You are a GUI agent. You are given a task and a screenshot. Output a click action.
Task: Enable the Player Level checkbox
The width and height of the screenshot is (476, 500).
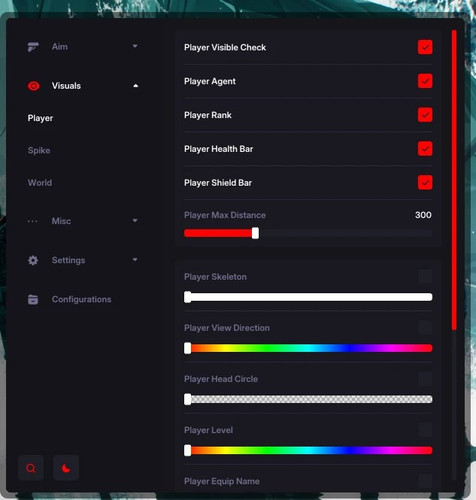click(425, 430)
